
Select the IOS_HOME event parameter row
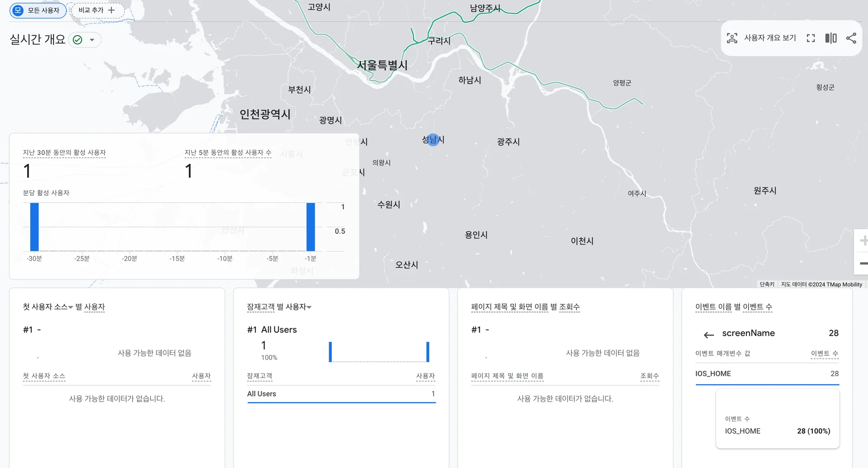tap(767, 374)
